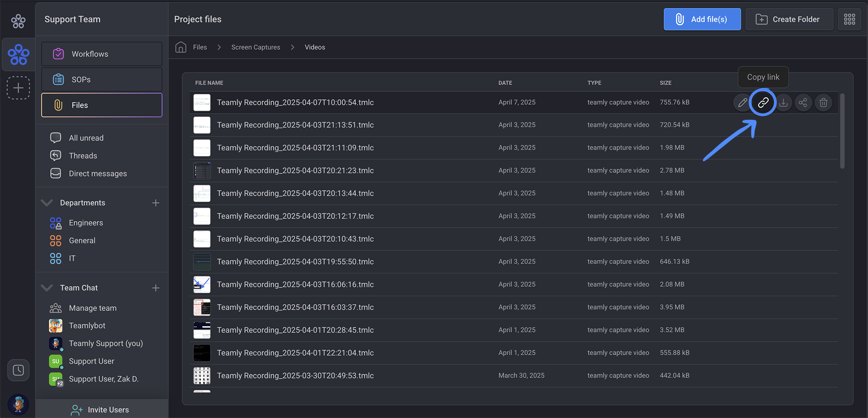Open Teamly Recording_2025-04-01T20:28:45.tmlc
This screenshot has width=868, height=418.
click(x=295, y=330)
